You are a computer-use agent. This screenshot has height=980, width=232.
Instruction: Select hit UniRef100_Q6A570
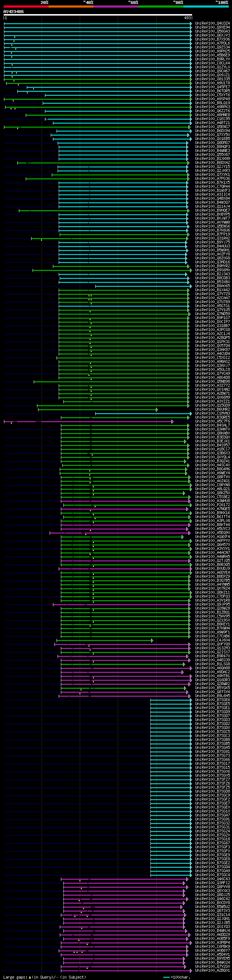212,545
